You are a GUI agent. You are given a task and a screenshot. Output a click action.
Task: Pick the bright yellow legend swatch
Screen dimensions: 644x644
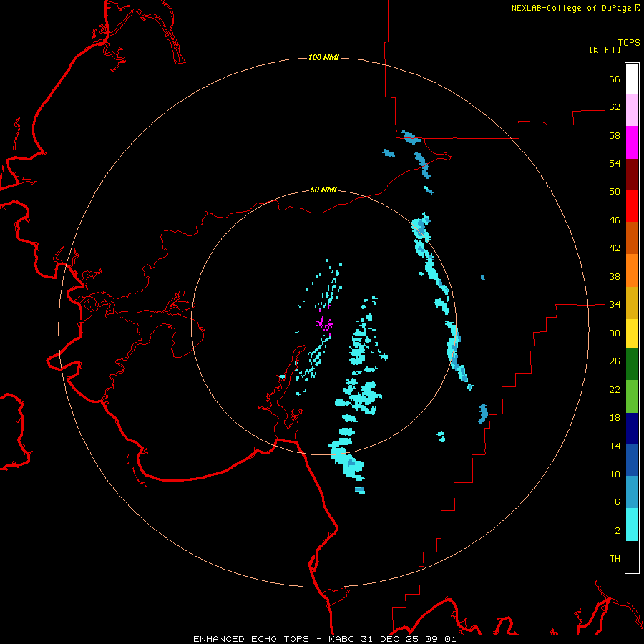point(632,333)
